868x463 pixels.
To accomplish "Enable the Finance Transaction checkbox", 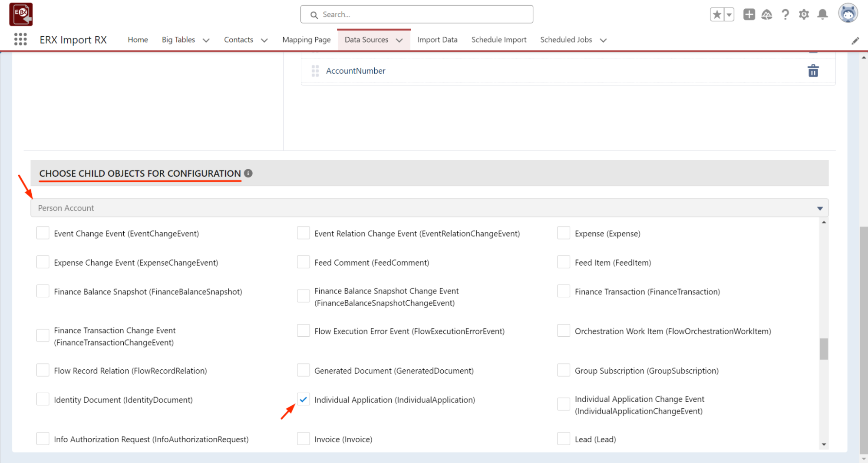I will click(563, 291).
